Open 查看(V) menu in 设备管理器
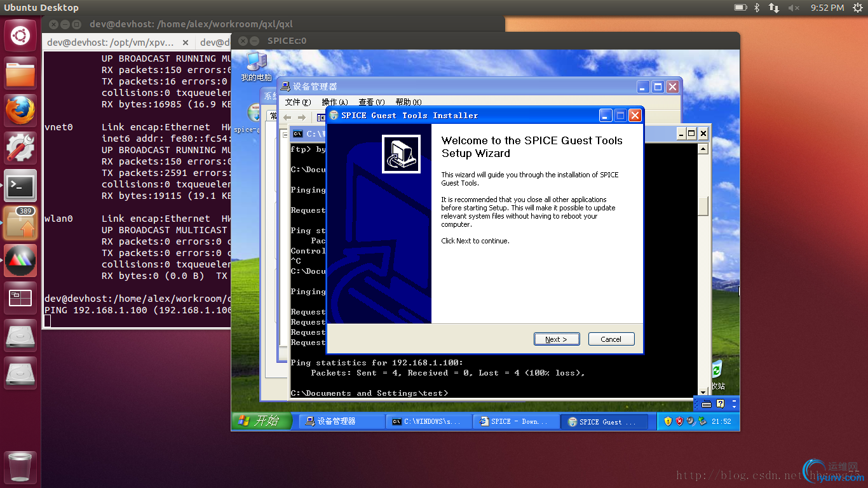Viewport: 868px width, 488px height. click(372, 102)
